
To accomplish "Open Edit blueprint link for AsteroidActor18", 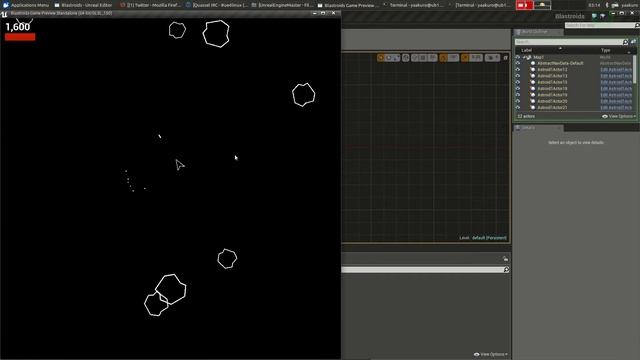I will (x=616, y=89).
